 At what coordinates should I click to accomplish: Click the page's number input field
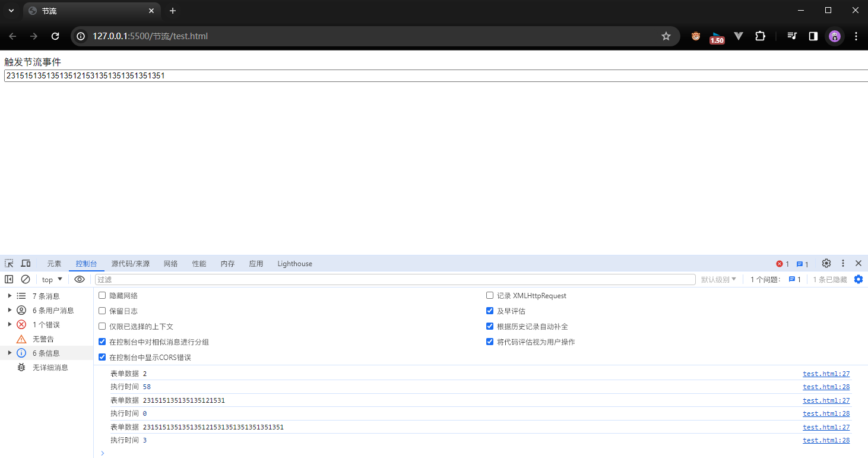(436, 75)
